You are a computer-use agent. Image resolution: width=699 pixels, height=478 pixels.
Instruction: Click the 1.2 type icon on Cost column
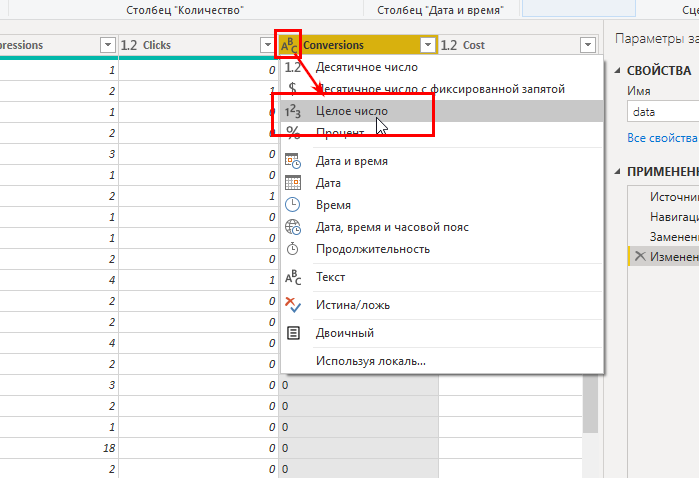[x=449, y=45]
